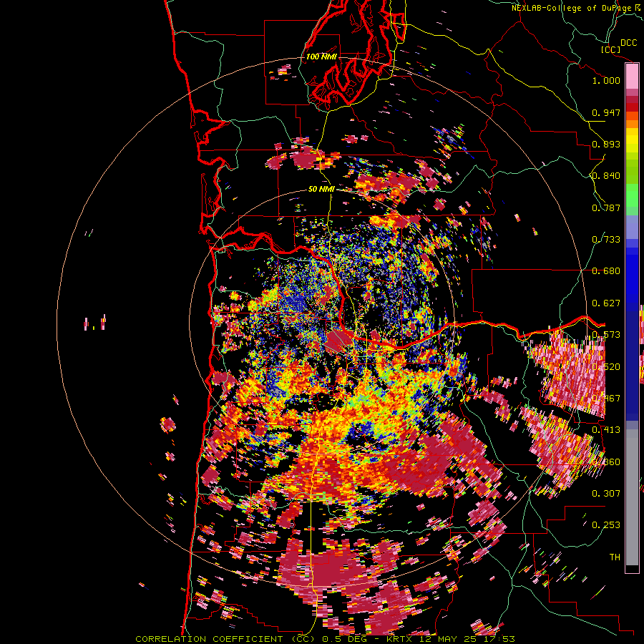
Task: Pick the bright yellow segment of the color bar
Action: point(632,141)
